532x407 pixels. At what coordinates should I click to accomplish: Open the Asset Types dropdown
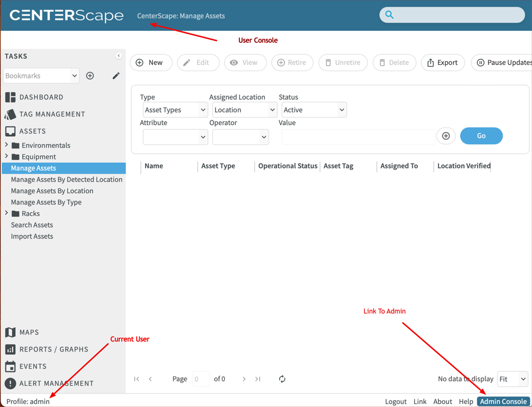click(175, 110)
